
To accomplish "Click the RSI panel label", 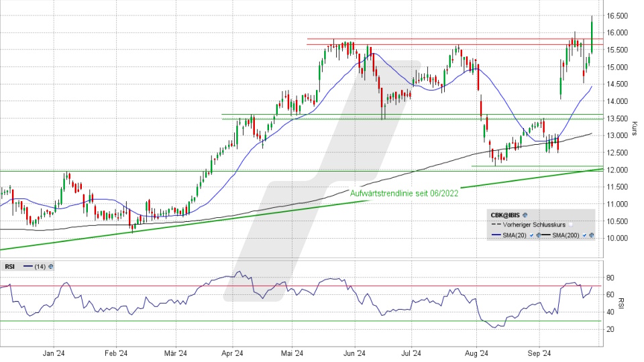I will (x=10, y=267).
